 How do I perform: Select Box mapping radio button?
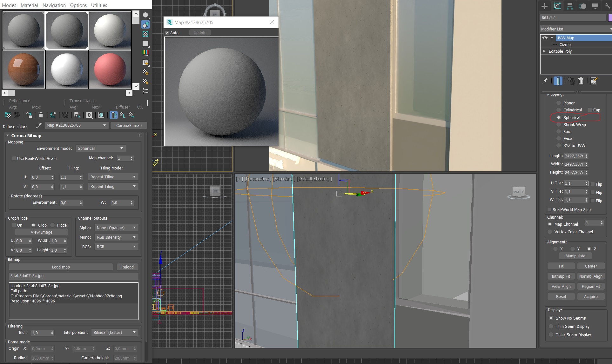(559, 132)
